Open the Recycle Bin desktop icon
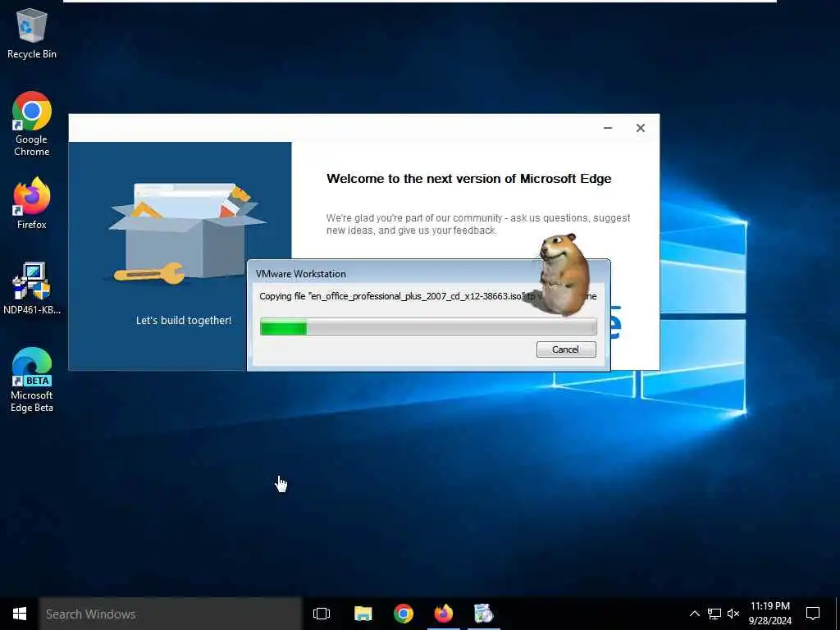The height and width of the screenshot is (630, 840). (32, 33)
